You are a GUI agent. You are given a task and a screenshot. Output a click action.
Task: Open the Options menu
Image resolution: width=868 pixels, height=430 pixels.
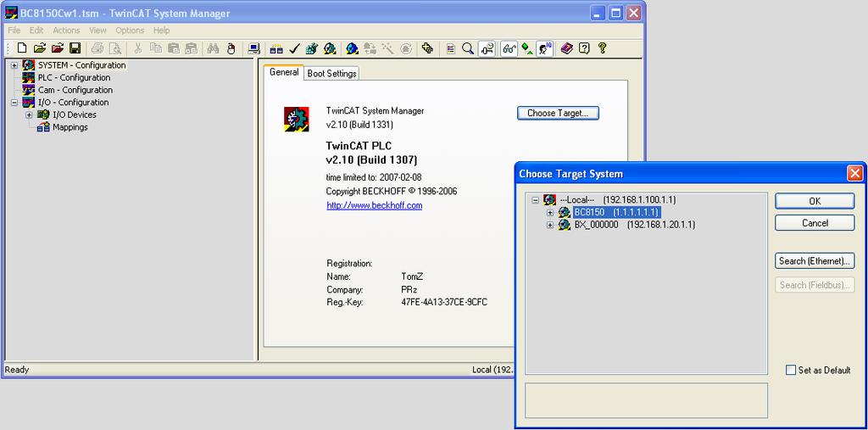pos(130,31)
